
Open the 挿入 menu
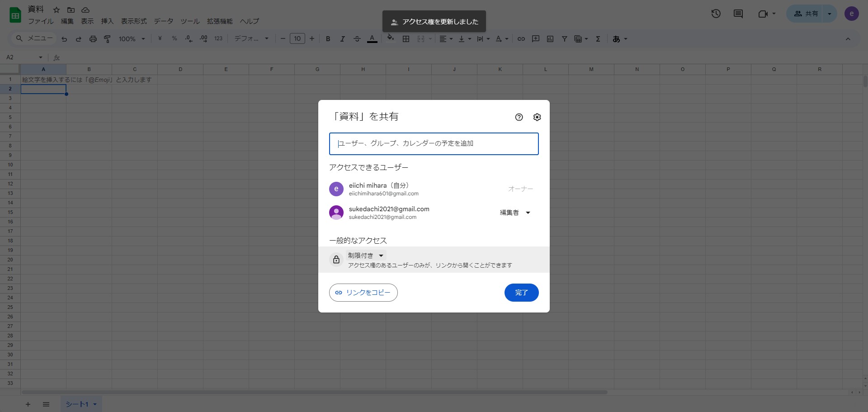click(x=107, y=21)
